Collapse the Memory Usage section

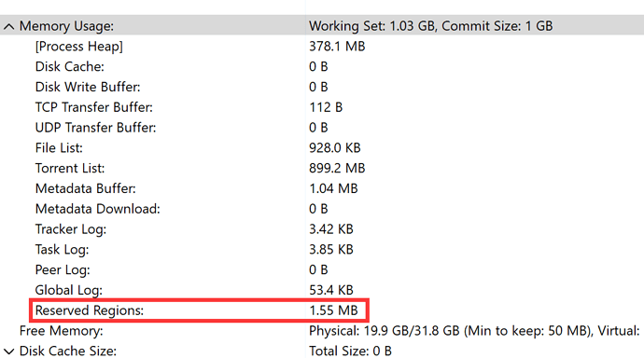click(x=8, y=27)
